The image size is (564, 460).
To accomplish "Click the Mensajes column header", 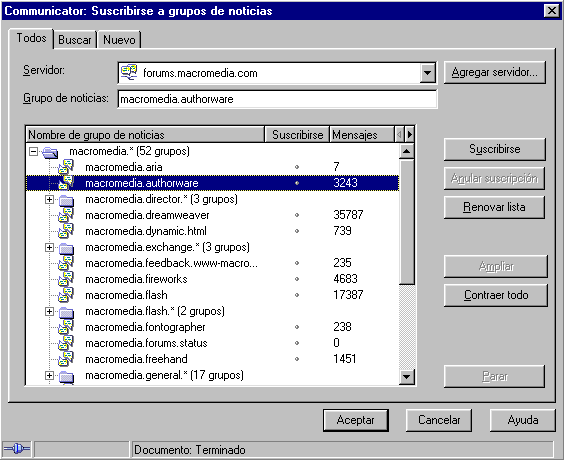I will point(361,135).
